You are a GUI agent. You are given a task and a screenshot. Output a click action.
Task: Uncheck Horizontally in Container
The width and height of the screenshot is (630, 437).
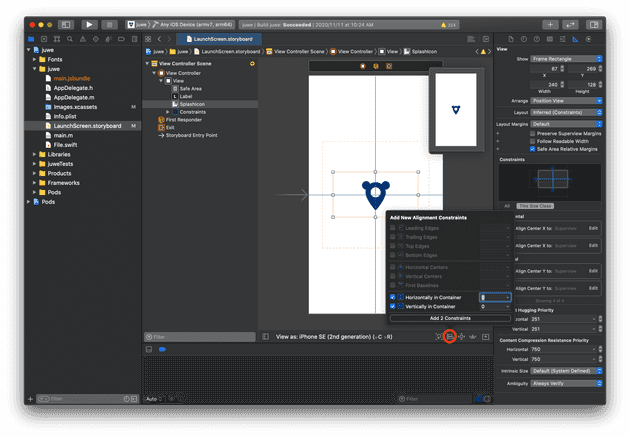click(x=393, y=297)
